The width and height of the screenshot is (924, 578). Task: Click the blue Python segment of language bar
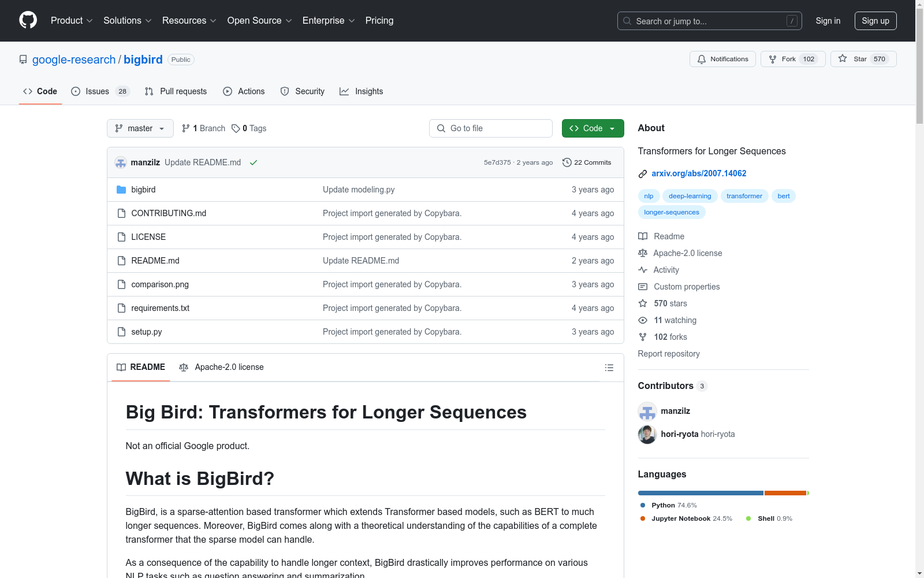pos(701,493)
